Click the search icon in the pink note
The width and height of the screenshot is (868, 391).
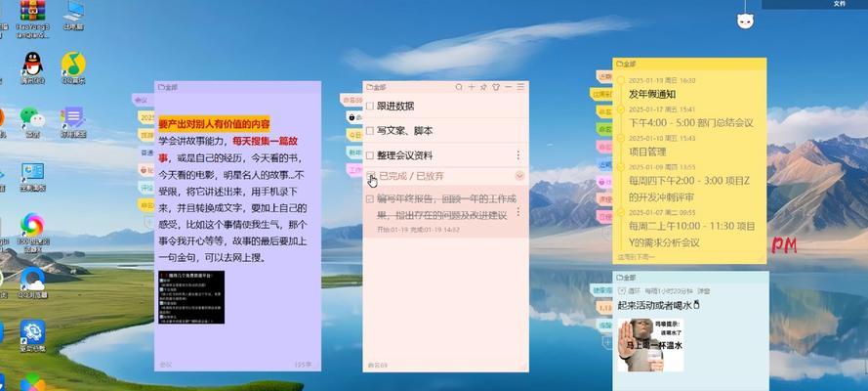coord(459,88)
